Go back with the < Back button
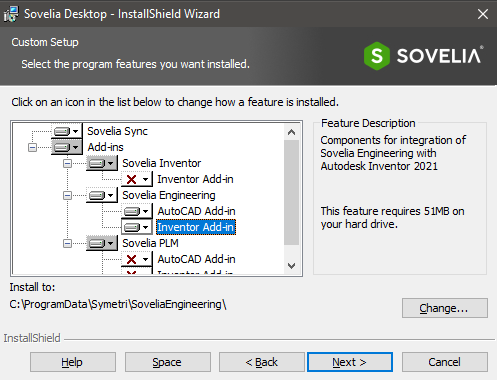Screen dimensions: 497x380 (262, 362)
